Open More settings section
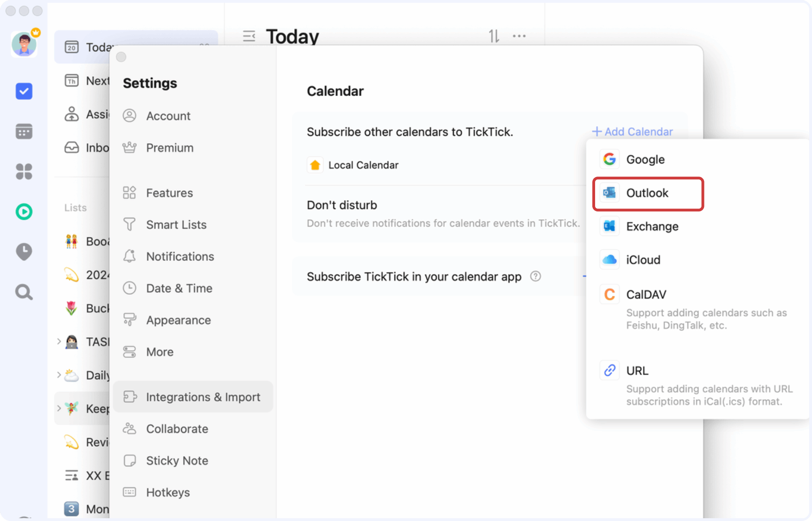This screenshot has height=521, width=812. tap(193, 352)
